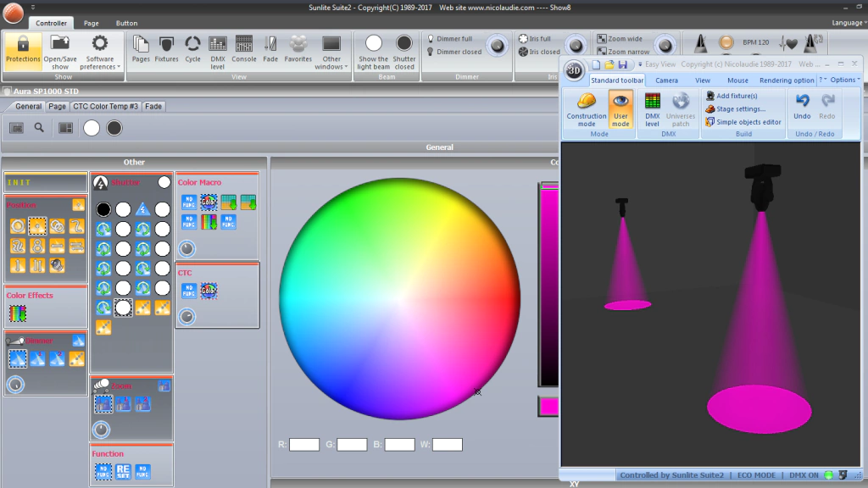Click the Color Macro knob
Screen dimensions: 868x488
187,248
